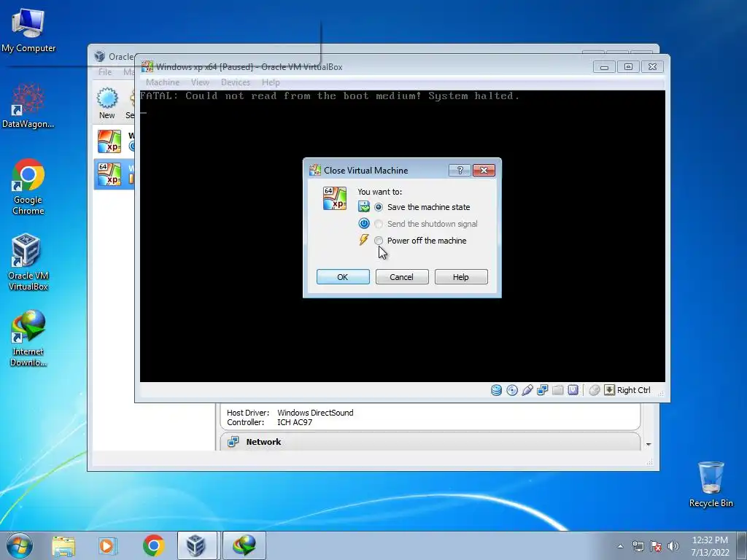Select Power off the machine radio button
The image size is (747, 560).
[379, 241]
